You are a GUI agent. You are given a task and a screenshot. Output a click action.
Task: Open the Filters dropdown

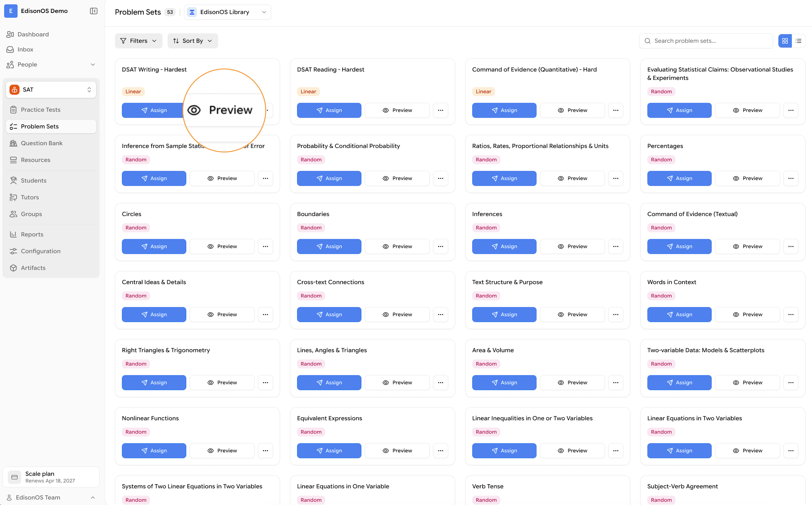139,41
